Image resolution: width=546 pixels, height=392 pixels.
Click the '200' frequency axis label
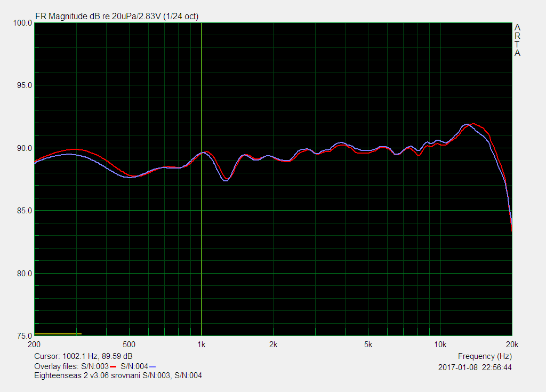click(34, 345)
